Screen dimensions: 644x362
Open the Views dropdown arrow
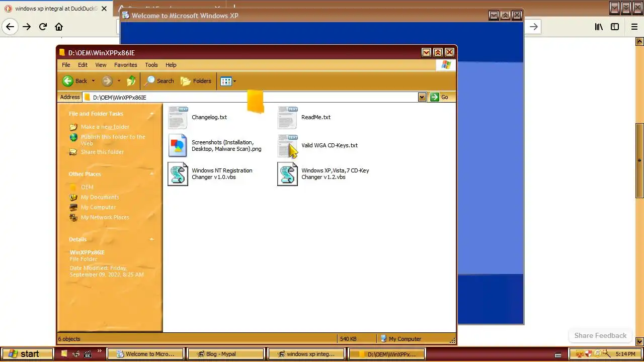(x=234, y=81)
